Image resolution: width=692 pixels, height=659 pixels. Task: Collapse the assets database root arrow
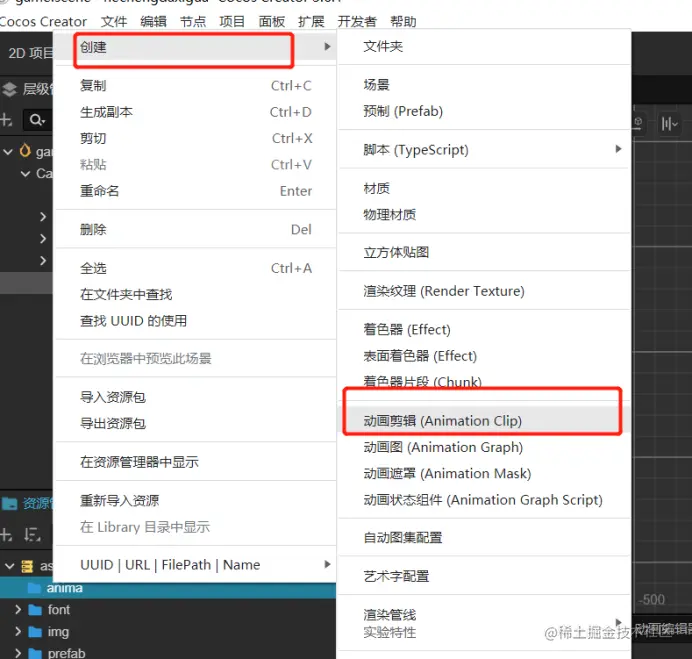(10, 566)
